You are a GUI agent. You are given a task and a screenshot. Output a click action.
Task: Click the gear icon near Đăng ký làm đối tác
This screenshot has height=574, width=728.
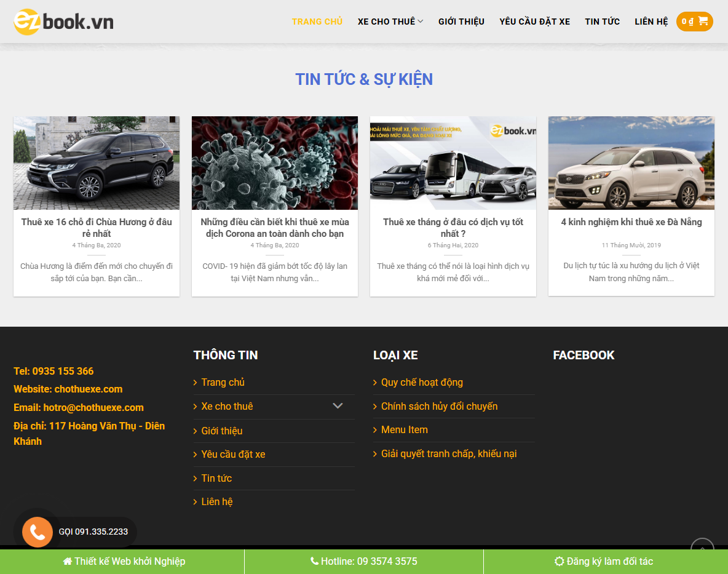click(x=559, y=561)
